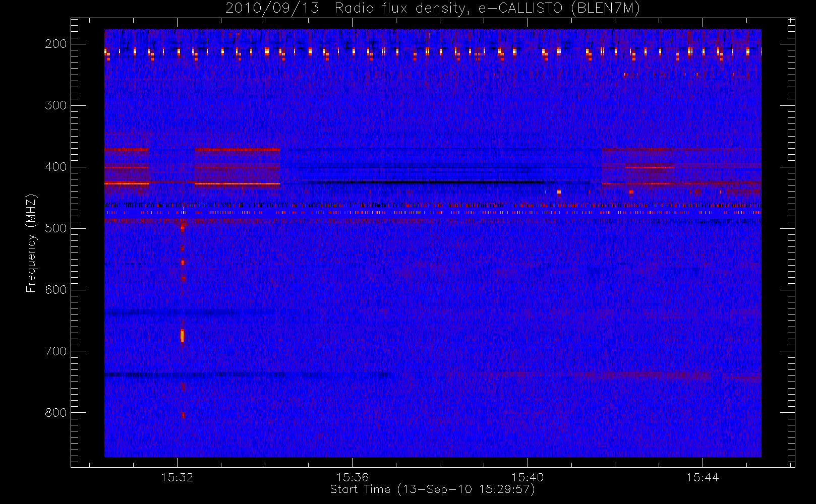Click the 800 frequency tick label

tap(55, 413)
